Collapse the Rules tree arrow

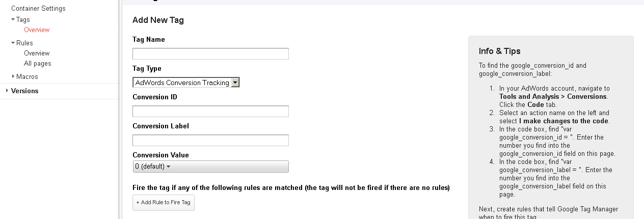click(x=13, y=43)
